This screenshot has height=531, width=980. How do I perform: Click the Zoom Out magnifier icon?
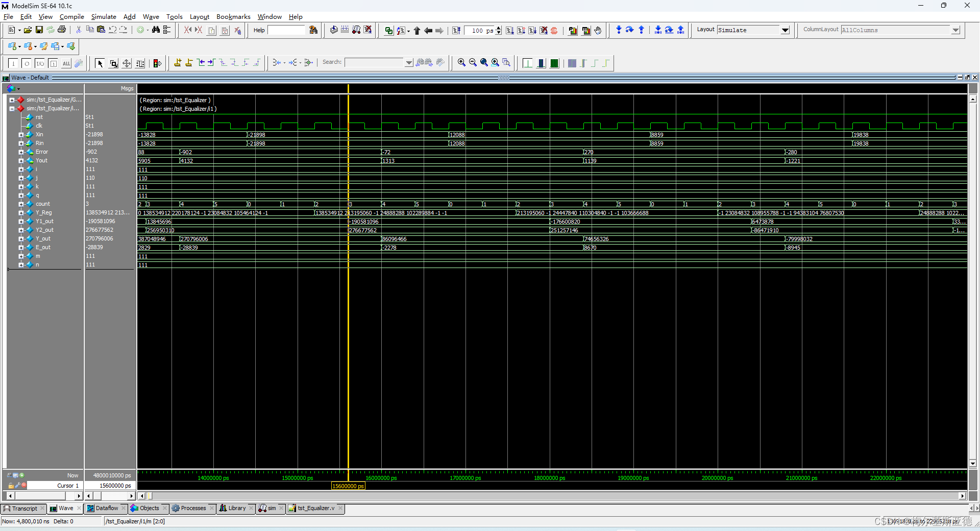(x=473, y=62)
